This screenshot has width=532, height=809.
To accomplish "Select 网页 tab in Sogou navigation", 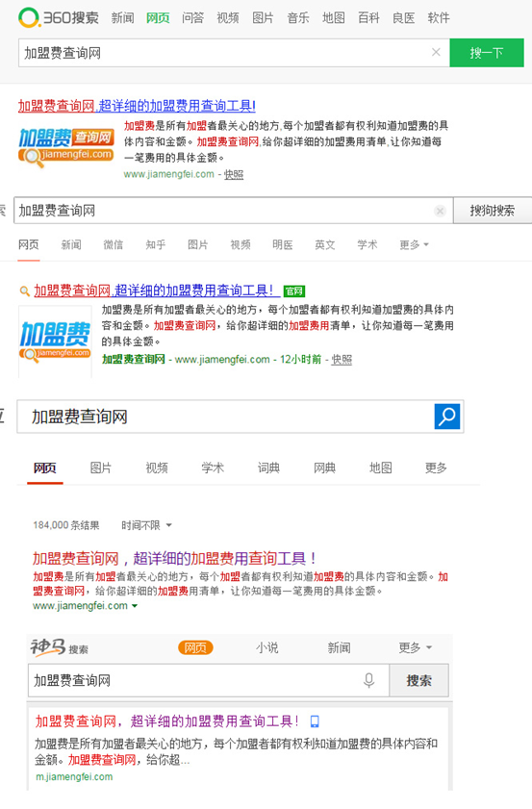I will coord(29,244).
